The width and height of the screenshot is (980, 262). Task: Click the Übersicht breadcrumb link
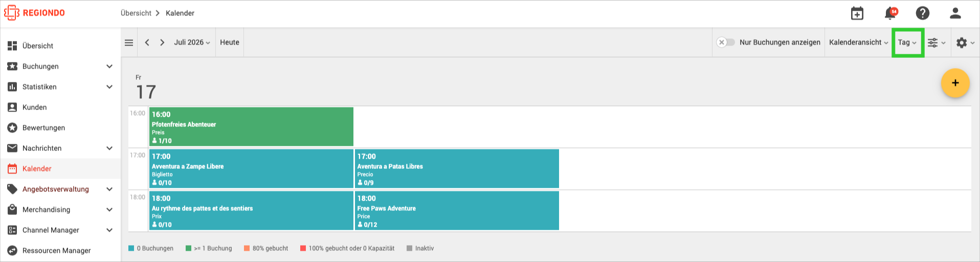(136, 13)
